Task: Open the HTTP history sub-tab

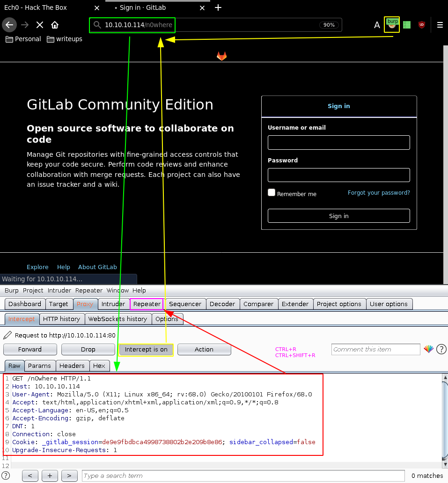Action: tap(62, 319)
